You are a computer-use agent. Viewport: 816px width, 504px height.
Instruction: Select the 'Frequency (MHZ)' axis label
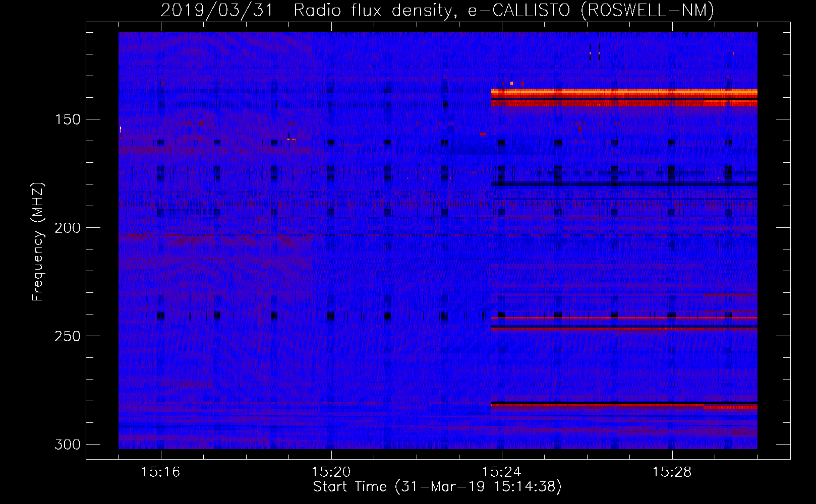coord(38,241)
